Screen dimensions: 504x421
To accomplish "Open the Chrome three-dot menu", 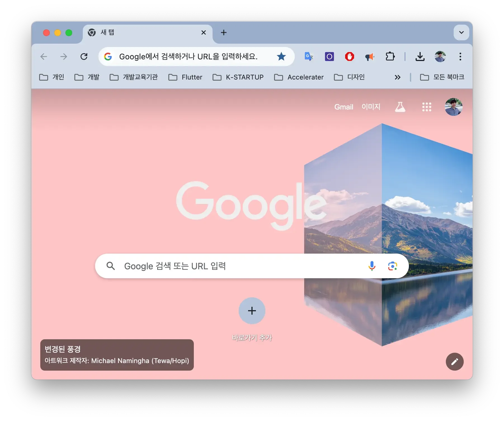I will pos(460,57).
